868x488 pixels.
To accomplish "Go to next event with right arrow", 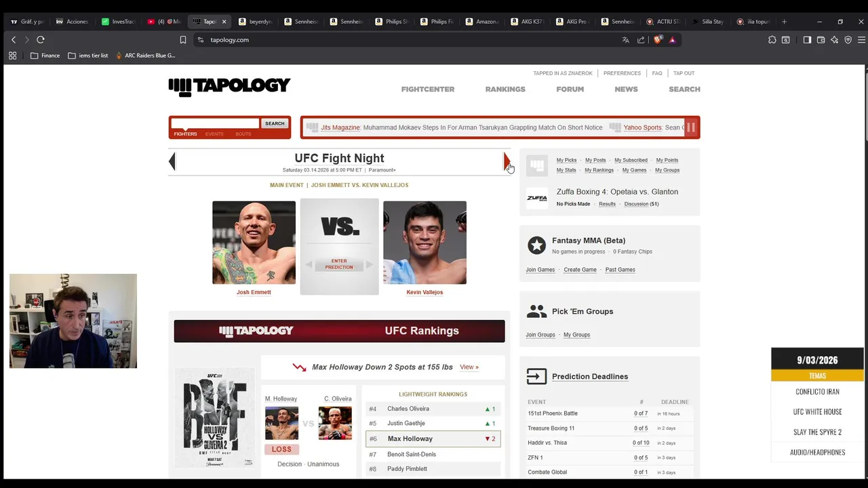I will pos(506,161).
